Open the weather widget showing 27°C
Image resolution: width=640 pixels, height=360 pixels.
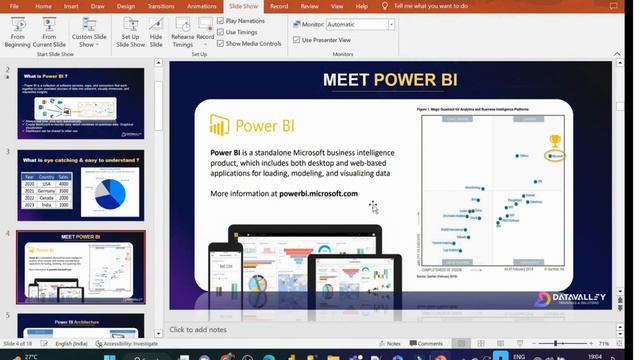pyautogui.click(x=24, y=357)
